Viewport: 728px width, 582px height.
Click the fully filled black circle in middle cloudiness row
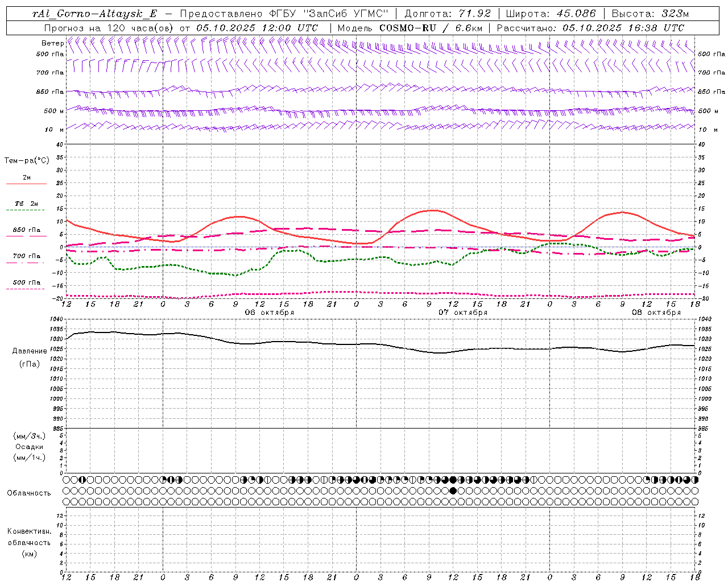453,490
